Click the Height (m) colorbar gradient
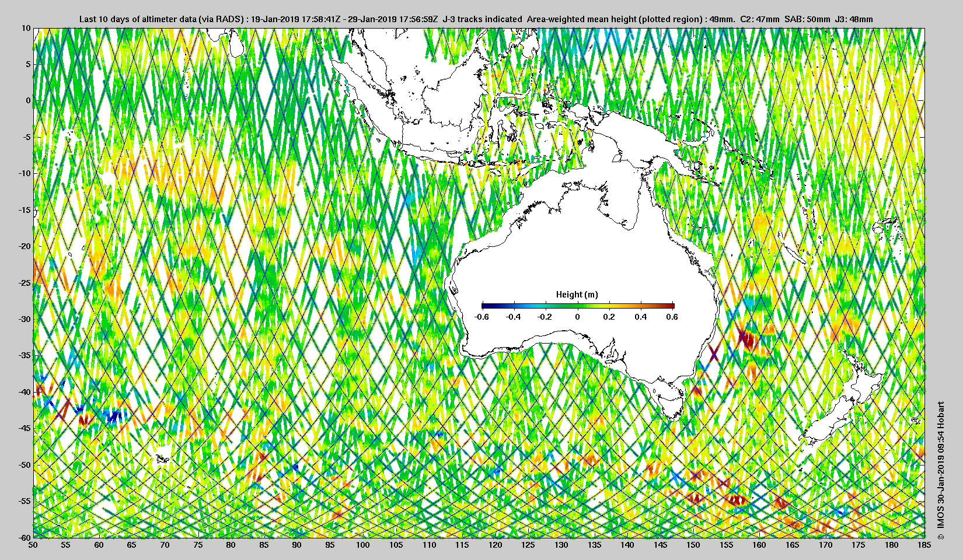This screenshot has height=560, width=963. point(578,306)
